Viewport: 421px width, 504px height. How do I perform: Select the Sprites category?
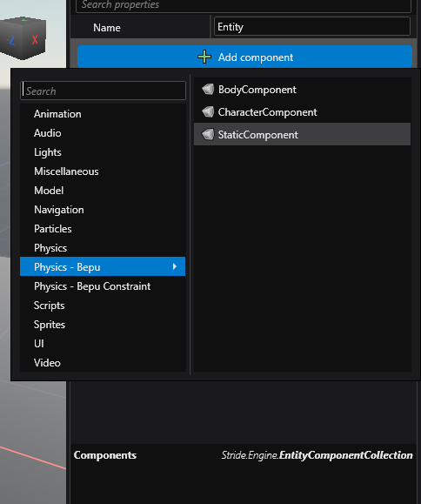point(103,325)
